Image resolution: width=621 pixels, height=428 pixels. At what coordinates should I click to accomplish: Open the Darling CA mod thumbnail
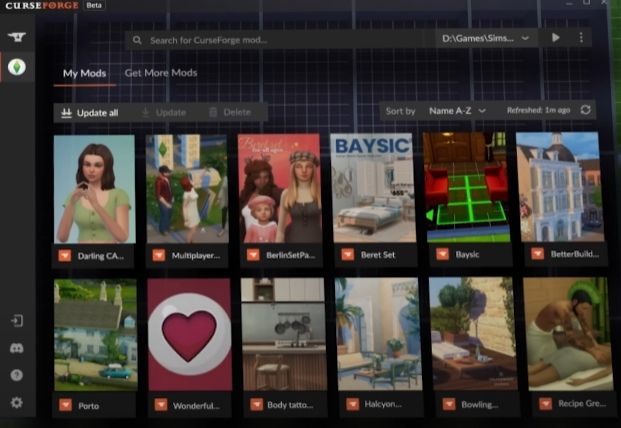pyautogui.click(x=94, y=189)
